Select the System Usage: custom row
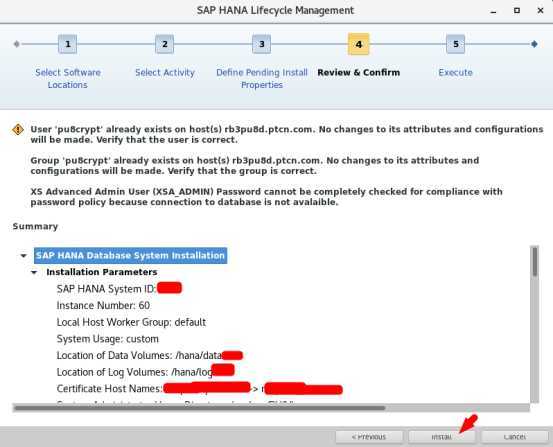 tap(108, 339)
